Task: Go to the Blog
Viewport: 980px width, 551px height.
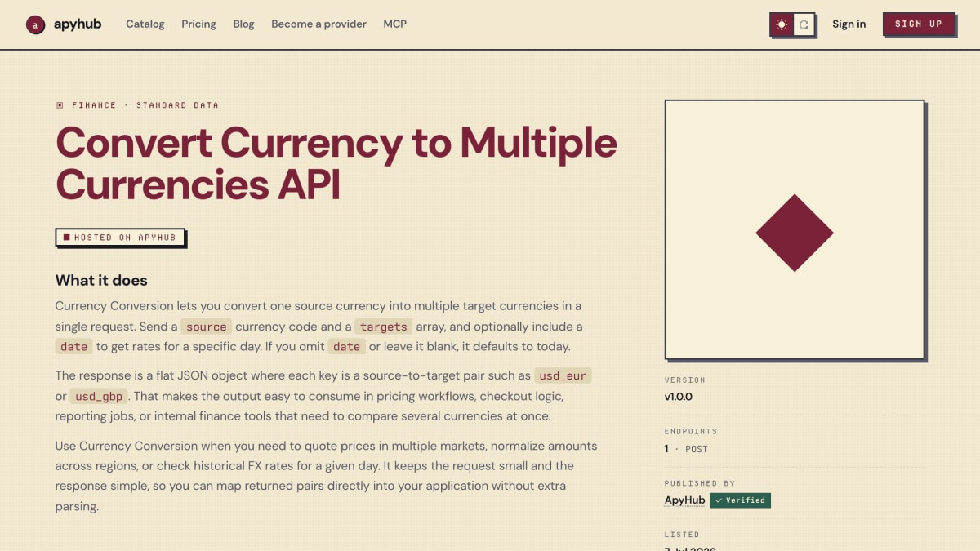Action: tap(243, 24)
